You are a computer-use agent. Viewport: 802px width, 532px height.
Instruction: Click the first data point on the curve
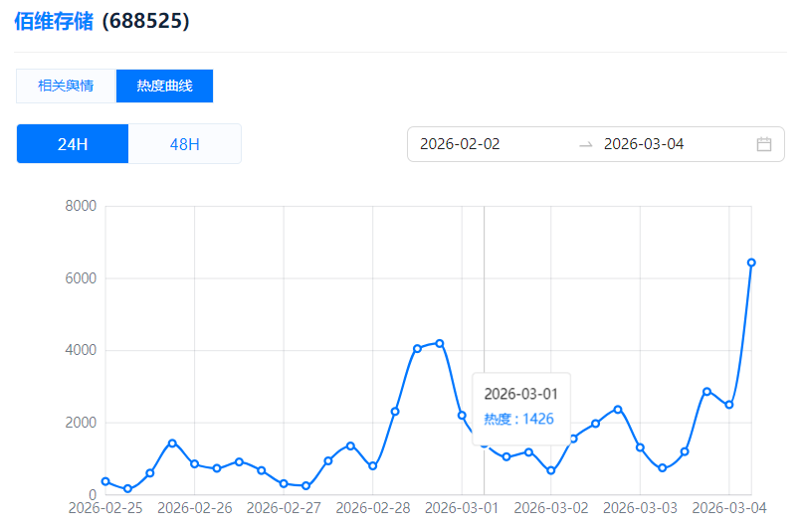coord(105,481)
